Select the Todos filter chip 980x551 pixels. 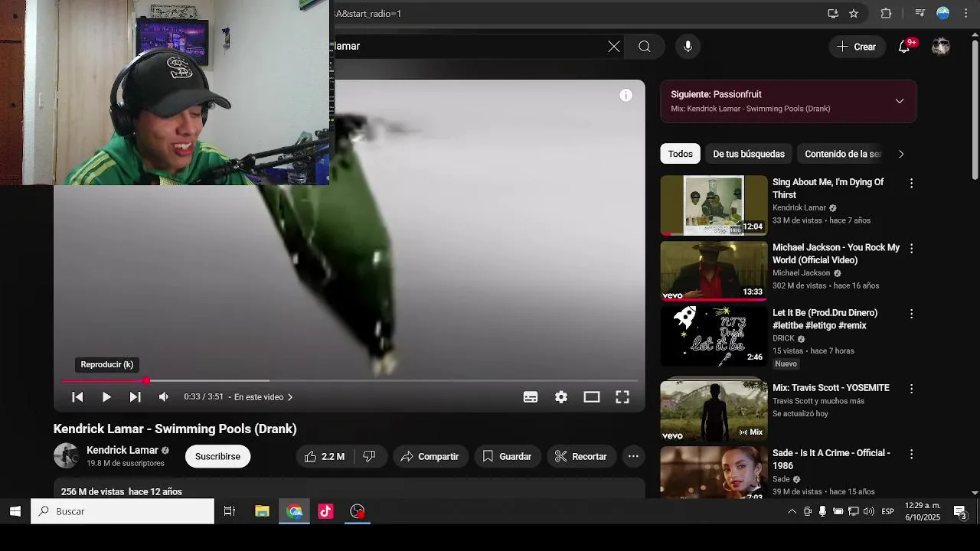coord(680,154)
